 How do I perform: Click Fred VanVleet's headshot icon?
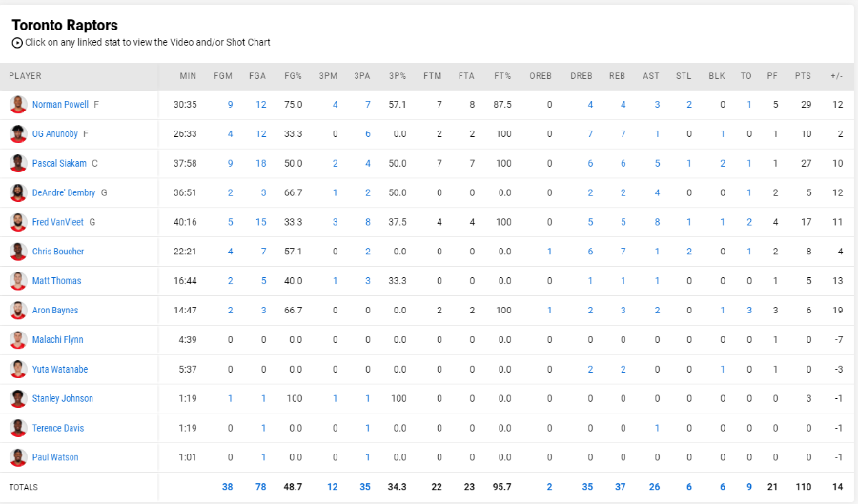pos(18,223)
